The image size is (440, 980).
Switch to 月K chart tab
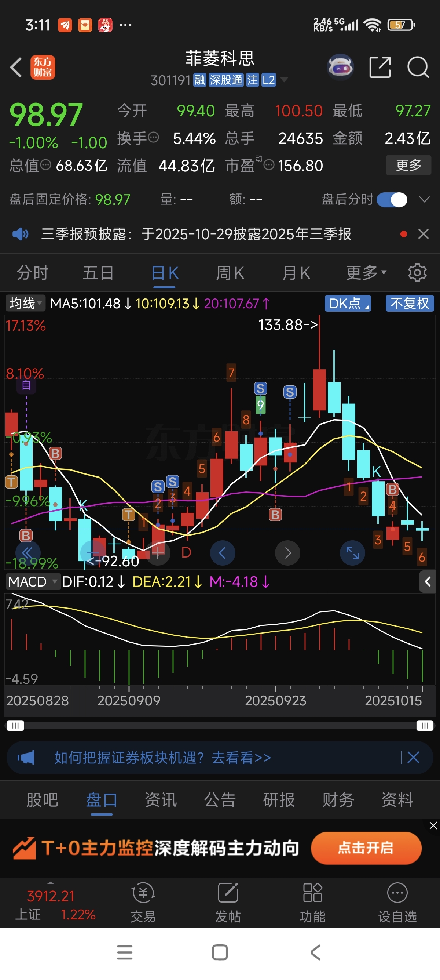(296, 273)
